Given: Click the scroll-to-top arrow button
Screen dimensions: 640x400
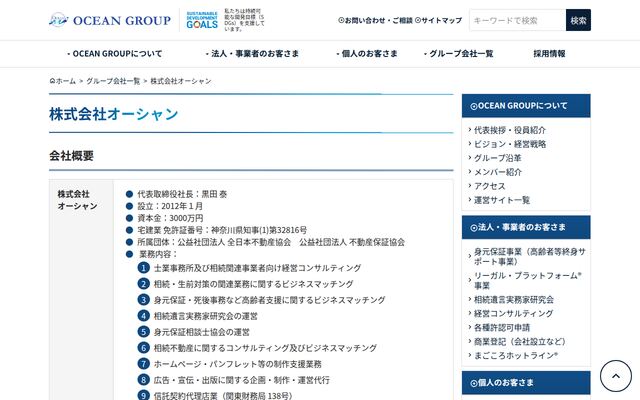Looking at the screenshot, I should click(616, 376).
